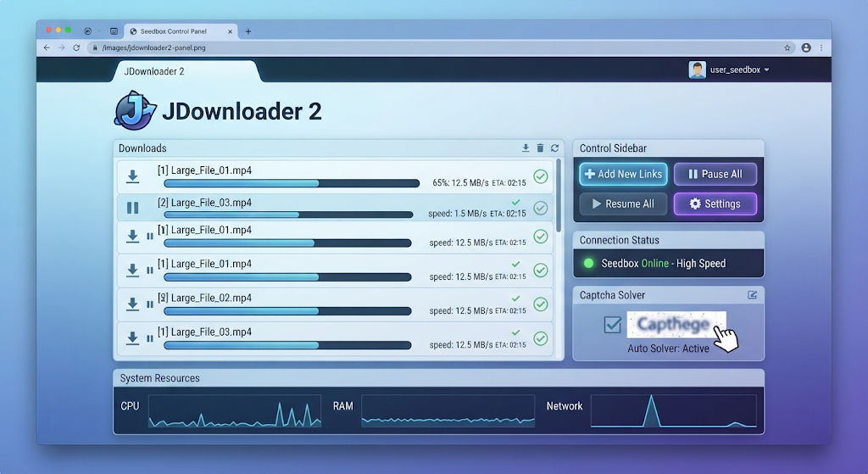Click download arrow of the 65% row
This screenshot has width=868, height=474.
(x=132, y=176)
